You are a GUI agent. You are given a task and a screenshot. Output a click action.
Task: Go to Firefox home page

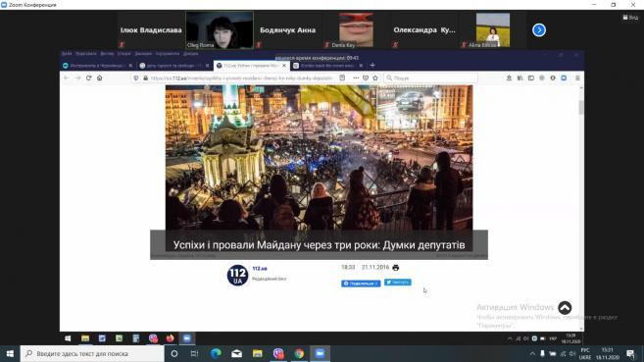pyautogui.click(x=99, y=78)
